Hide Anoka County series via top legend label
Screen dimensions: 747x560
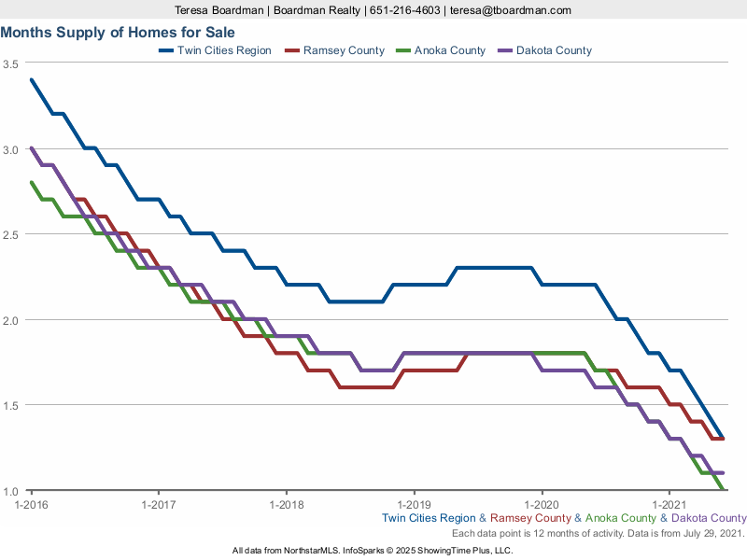pos(450,50)
